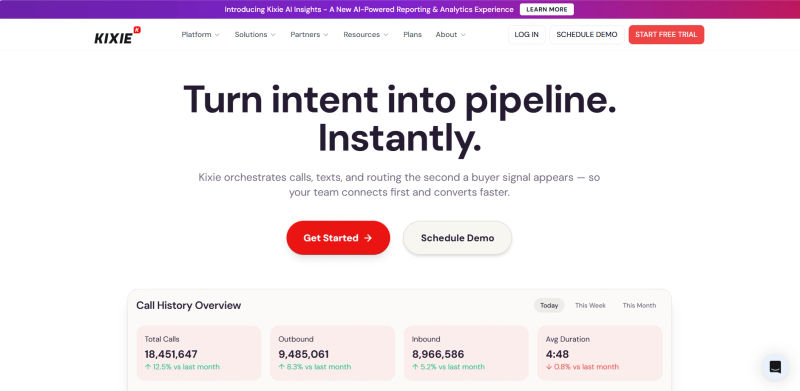This screenshot has width=800, height=391.
Task: Switch to This Week range
Action: 590,305
